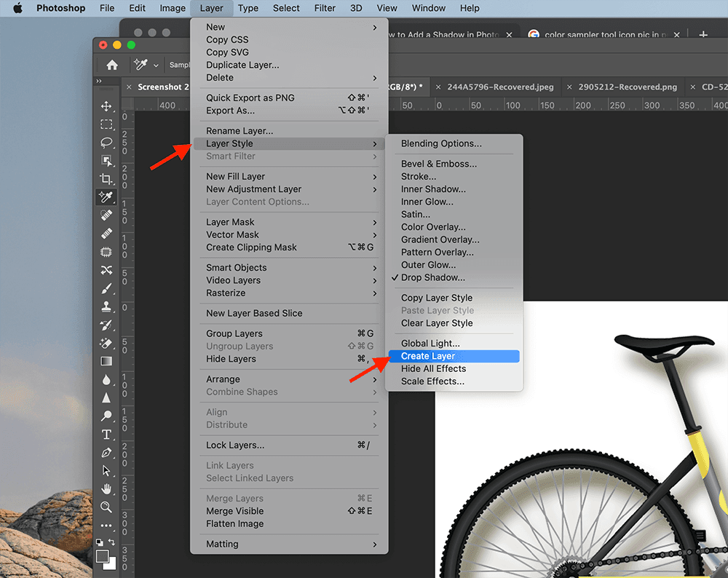
Task: Select the Spot Healing Brush tool
Action: click(106, 215)
